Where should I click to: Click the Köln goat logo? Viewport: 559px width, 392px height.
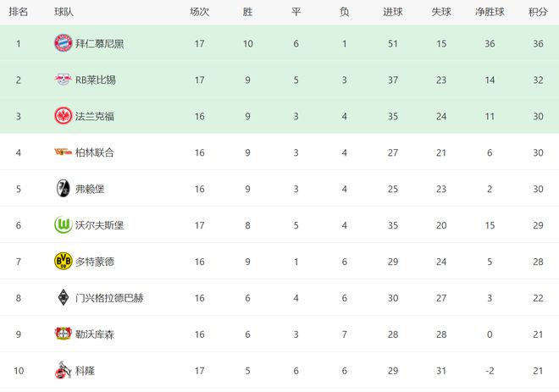[64, 370]
